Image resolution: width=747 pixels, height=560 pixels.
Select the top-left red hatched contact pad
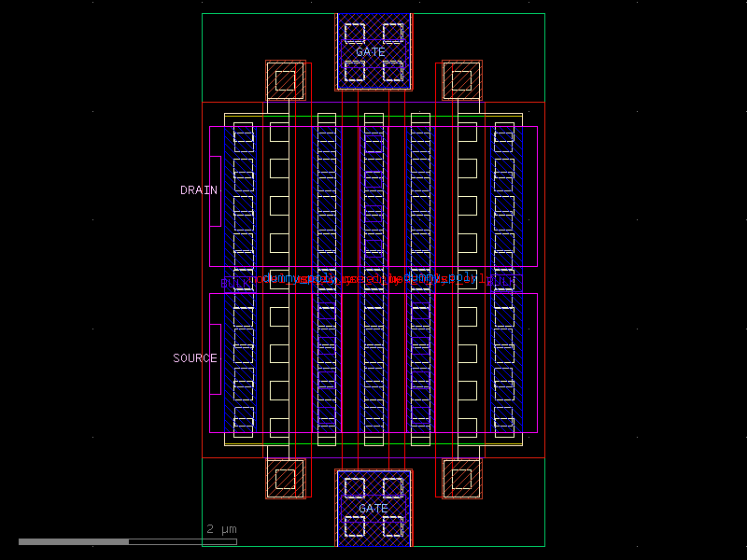[285, 79]
